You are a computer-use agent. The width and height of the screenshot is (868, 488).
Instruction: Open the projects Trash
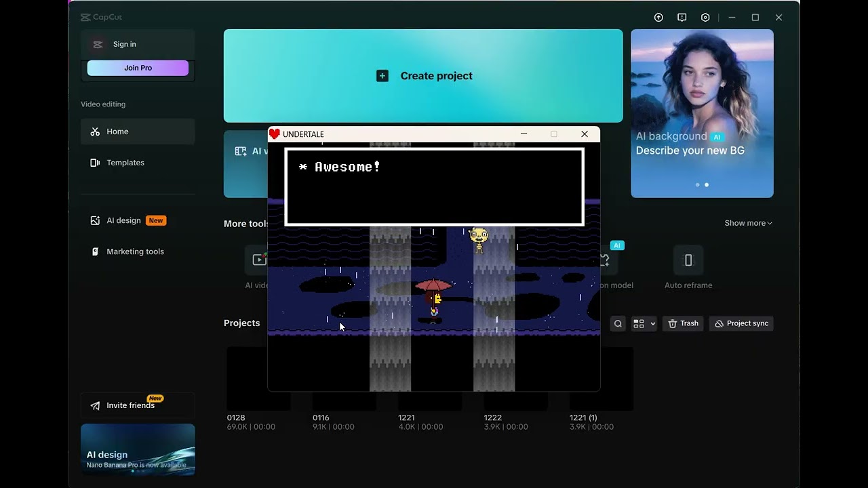(683, 324)
